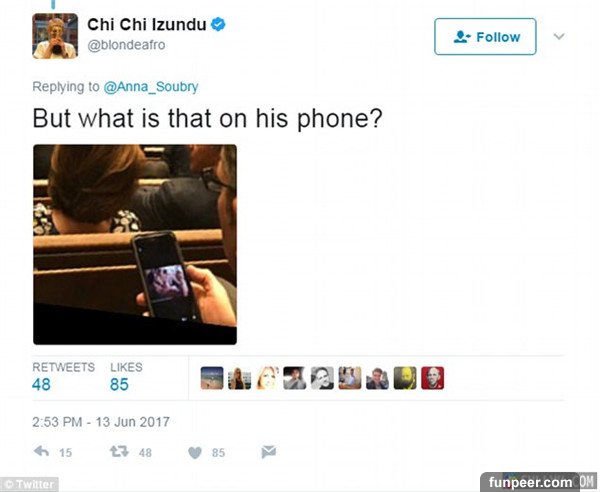Click the yellow avatar among likers

pyautogui.click(x=405, y=378)
